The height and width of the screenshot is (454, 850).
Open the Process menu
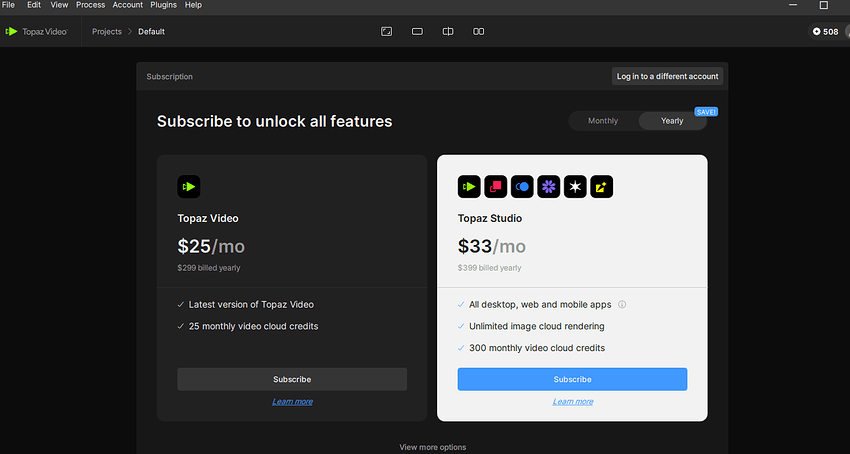tap(91, 5)
